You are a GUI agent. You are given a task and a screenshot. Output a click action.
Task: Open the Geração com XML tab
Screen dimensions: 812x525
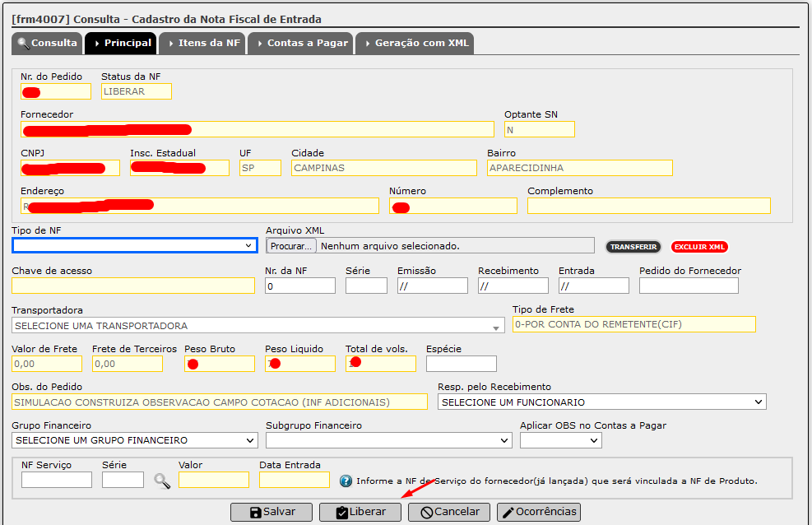pos(415,43)
